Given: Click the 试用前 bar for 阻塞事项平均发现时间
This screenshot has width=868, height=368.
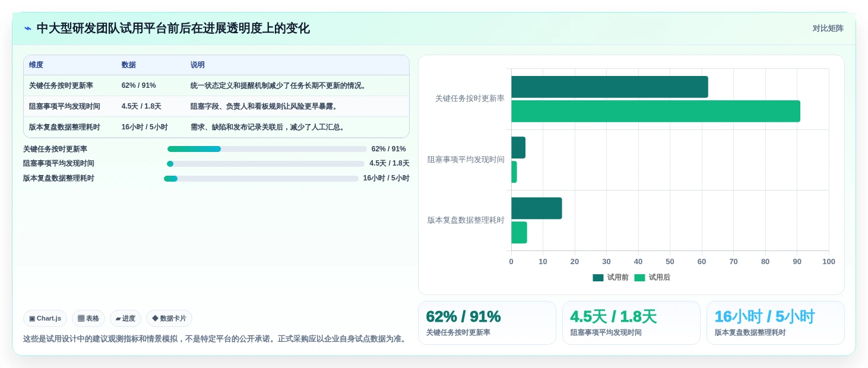Looking at the screenshot, I should (518, 148).
